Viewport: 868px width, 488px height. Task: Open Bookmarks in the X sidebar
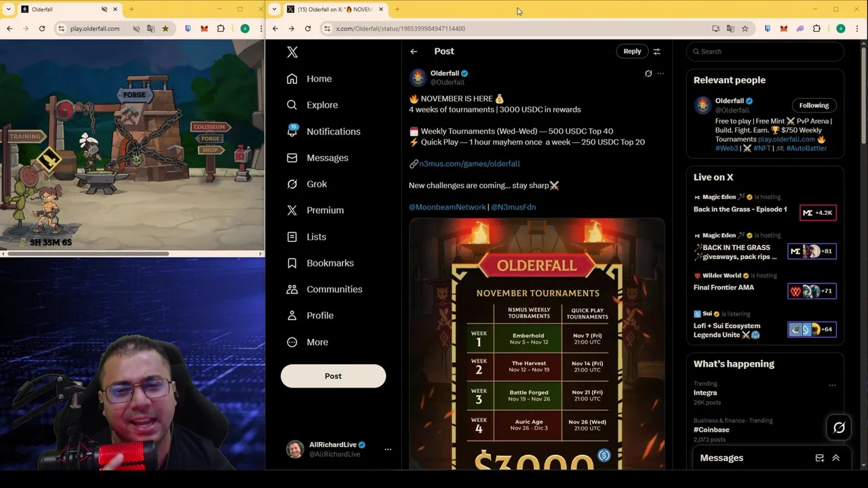pos(320,263)
